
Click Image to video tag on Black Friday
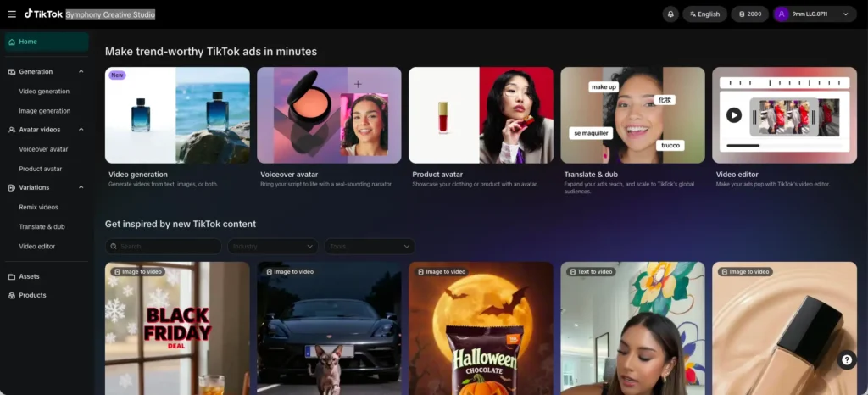pos(137,271)
